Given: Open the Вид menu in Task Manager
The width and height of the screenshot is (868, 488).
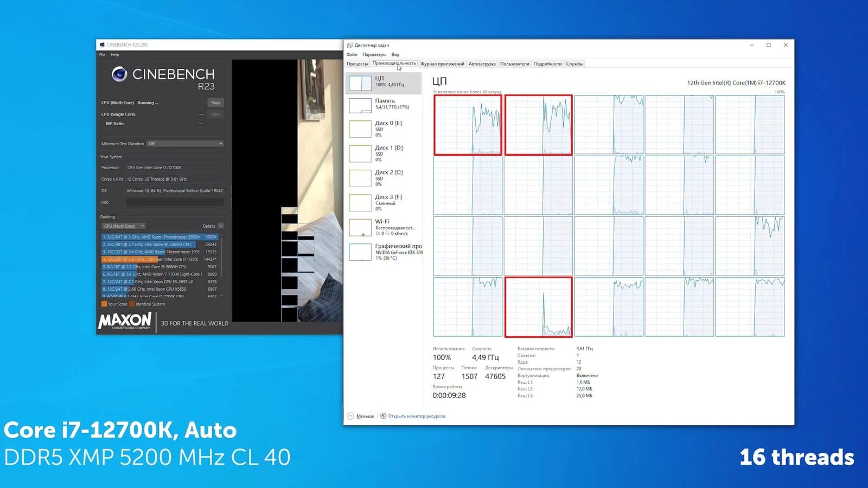Looking at the screenshot, I should pyautogui.click(x=395, y=55).
